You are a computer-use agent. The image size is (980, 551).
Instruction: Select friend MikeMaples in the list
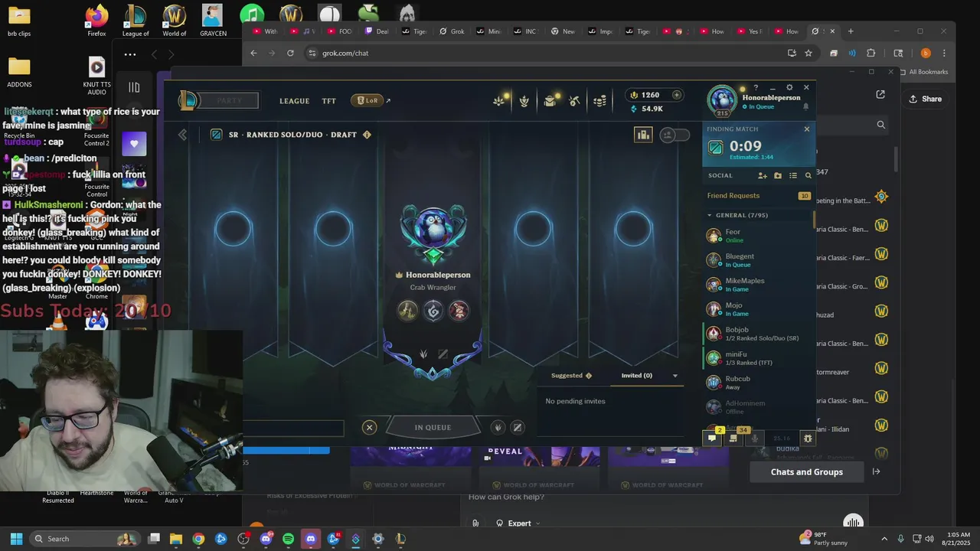point(758,285)
